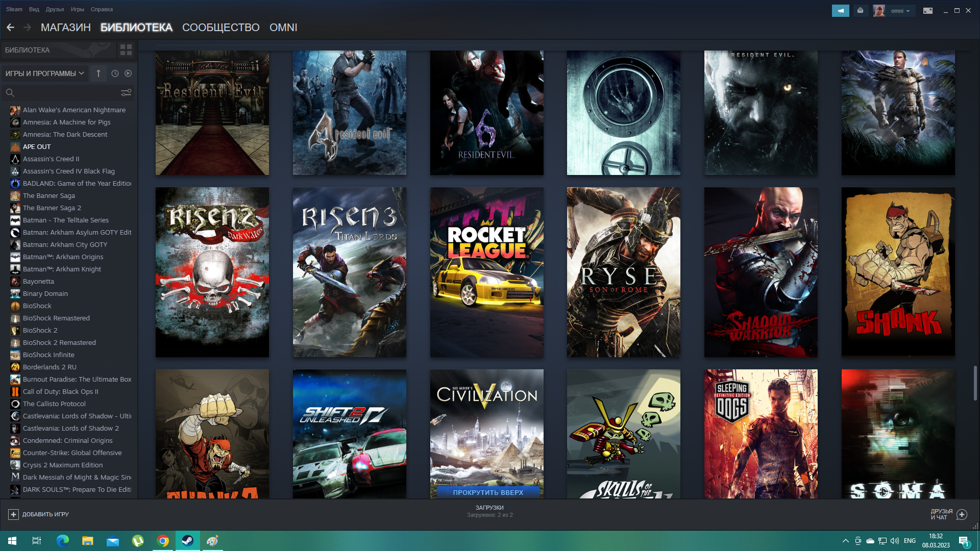Expand the ИГРЫ И ПРОГРАММЫ dropdown
Image resolution: width=980 pixels, height=551 pixels.
click(44, 73)
